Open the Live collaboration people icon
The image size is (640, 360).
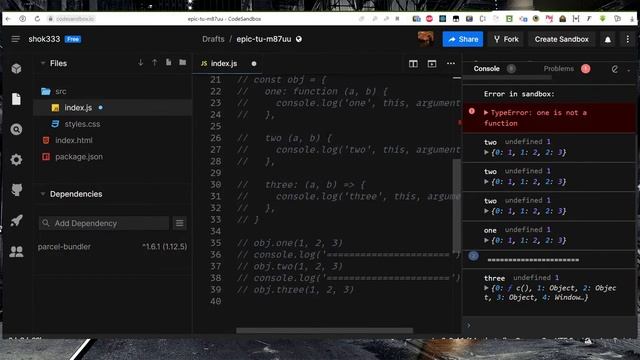point(16,251)
